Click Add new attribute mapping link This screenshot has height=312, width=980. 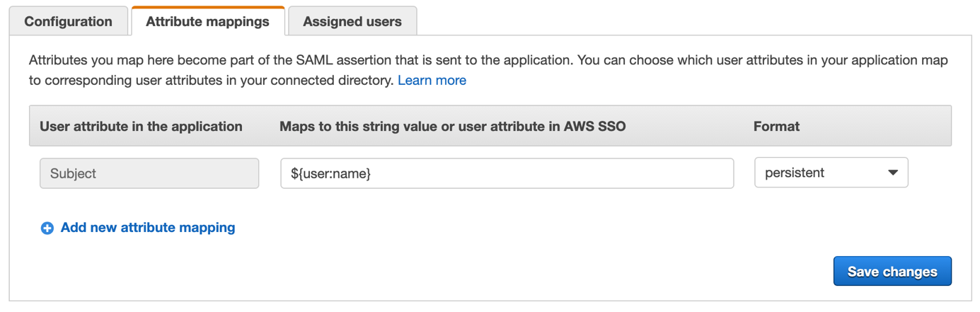pyautogui.click(x=148, y=228)
